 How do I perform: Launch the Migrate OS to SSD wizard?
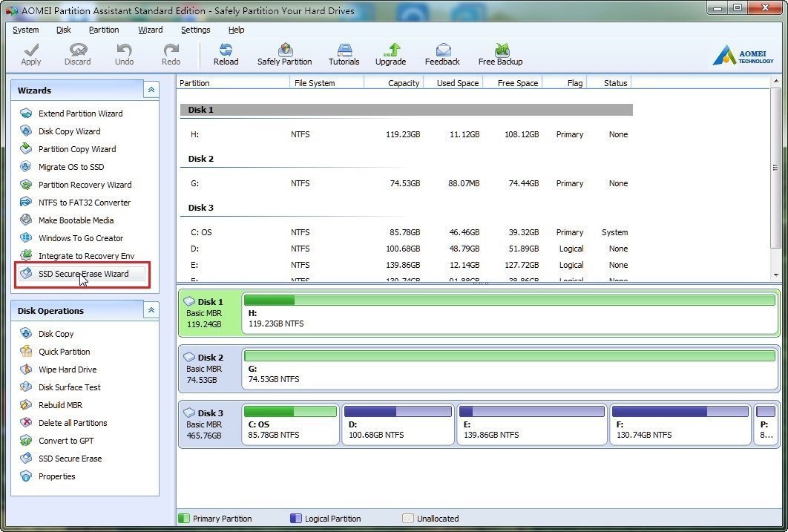coord(71,167)
